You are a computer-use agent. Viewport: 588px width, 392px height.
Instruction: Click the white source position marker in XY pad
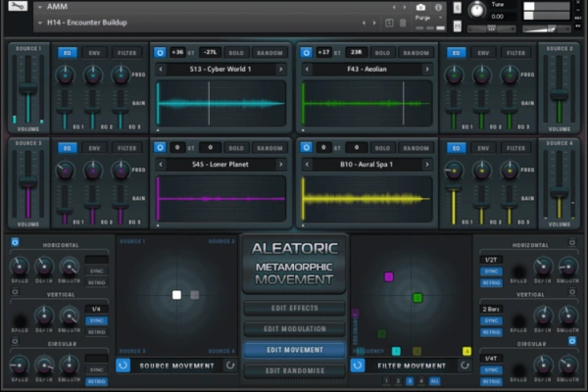point(176,294)
